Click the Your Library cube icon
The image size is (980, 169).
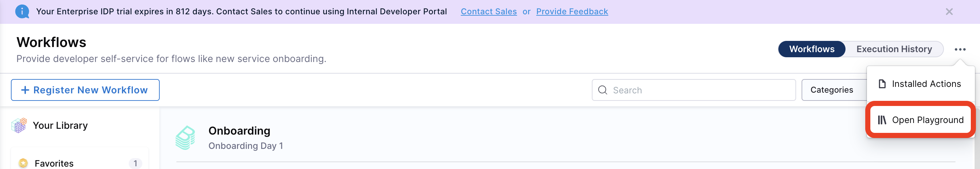coord(19,125)
